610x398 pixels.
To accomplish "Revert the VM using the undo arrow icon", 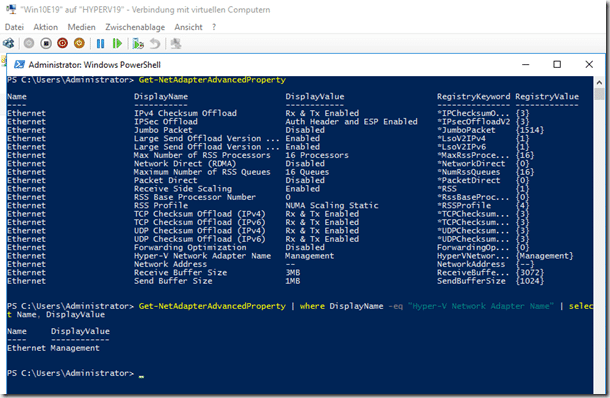I will click(155, 43).
